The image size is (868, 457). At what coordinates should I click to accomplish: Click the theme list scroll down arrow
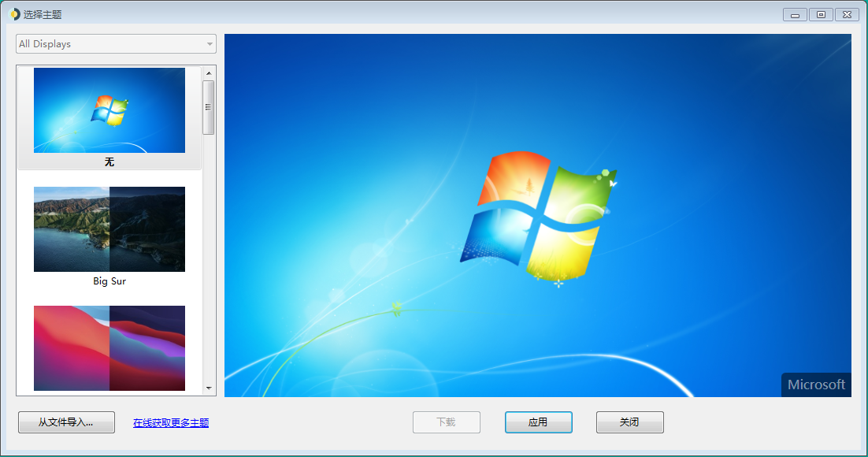tap(209, 388)
